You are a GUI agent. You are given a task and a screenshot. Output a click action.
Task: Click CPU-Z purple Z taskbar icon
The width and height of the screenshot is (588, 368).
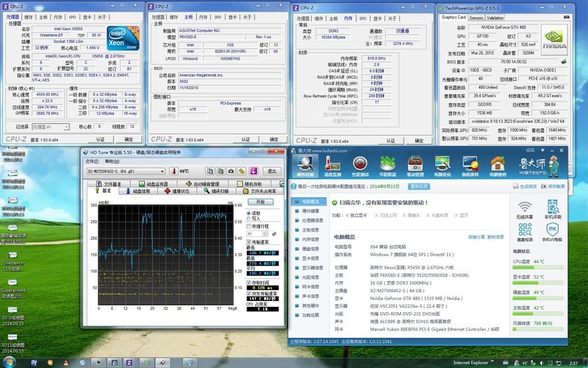(x=129, y=363)
